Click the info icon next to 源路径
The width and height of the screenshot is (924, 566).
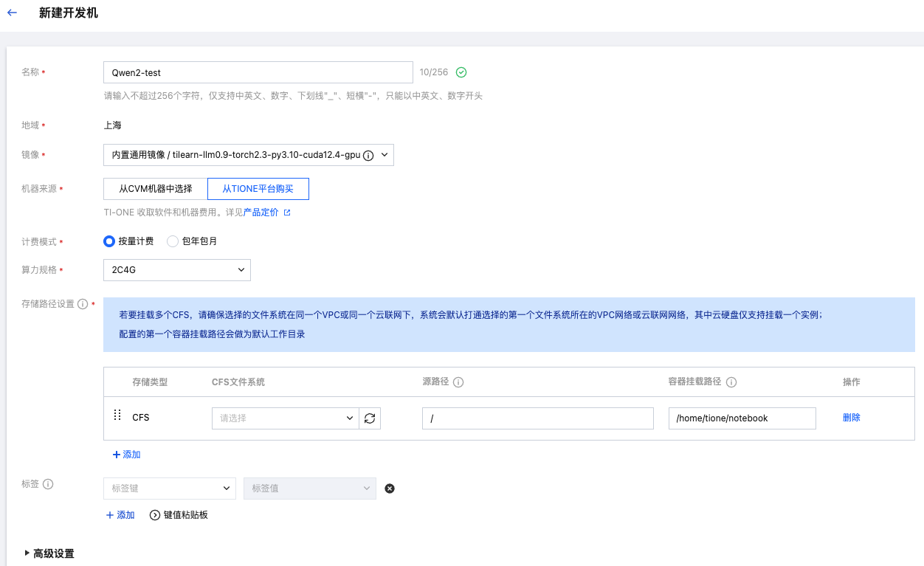458,382
